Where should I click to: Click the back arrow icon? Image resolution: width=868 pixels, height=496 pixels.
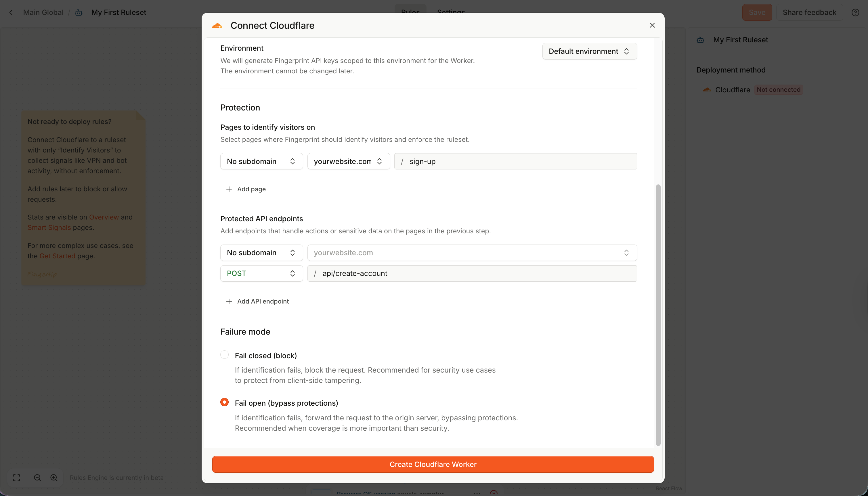click(x=11, y=13)
